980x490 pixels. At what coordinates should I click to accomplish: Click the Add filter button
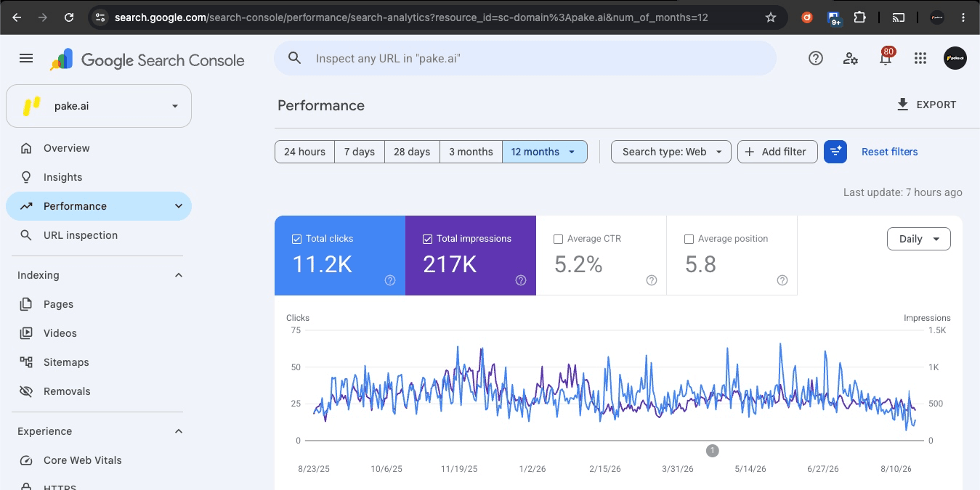click(x=777, y=152)
